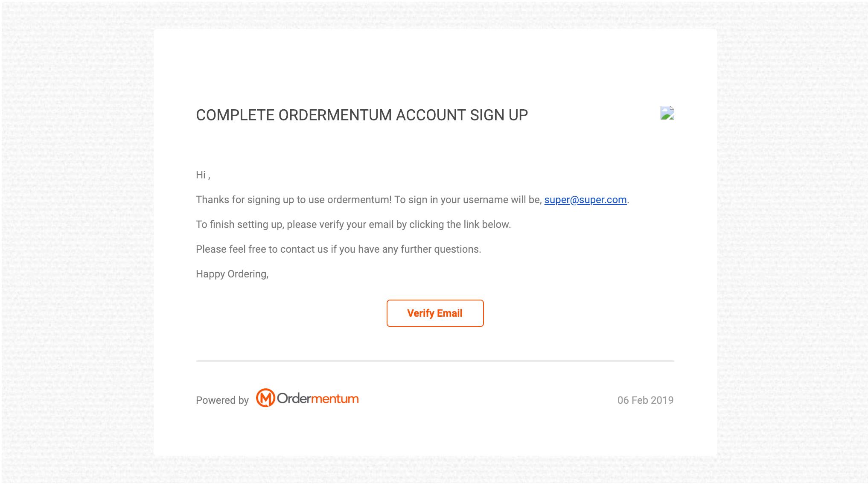
Task: Open the super@super.com email link
Action: [585, 200]
